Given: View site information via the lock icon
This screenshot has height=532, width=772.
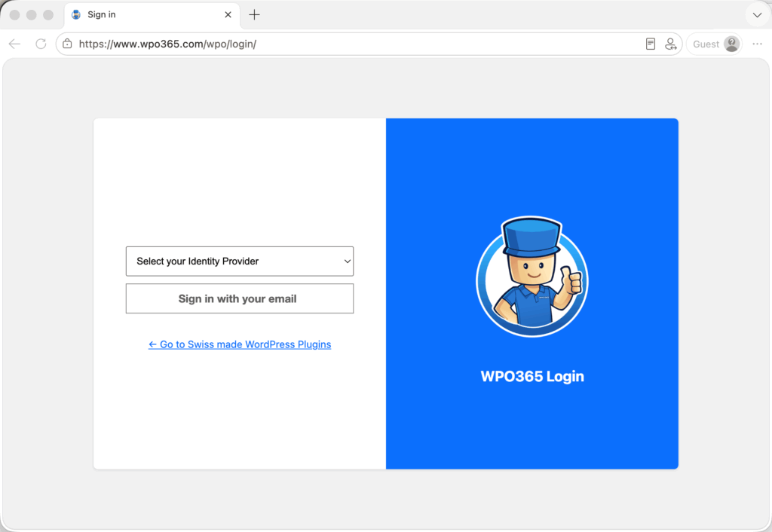Looking at the screenshot, I should coord(67,44).
